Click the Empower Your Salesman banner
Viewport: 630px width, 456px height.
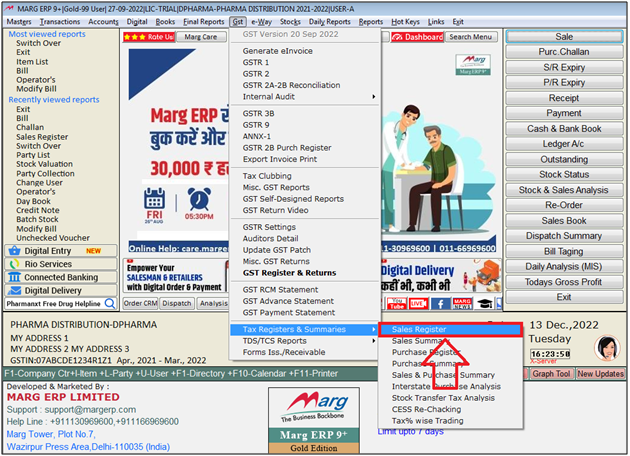[176, 276]
